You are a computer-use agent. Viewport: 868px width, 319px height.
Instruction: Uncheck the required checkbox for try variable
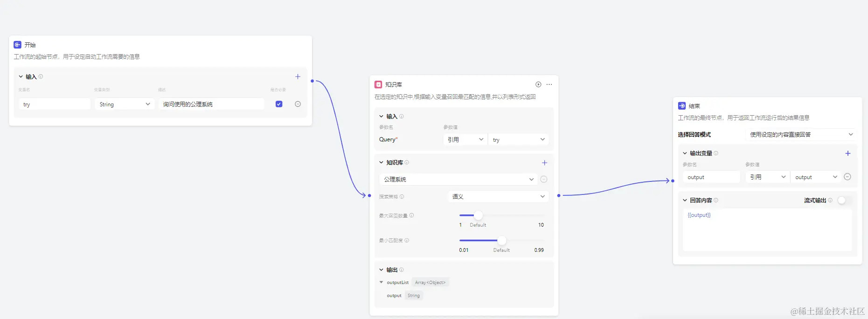279,104
